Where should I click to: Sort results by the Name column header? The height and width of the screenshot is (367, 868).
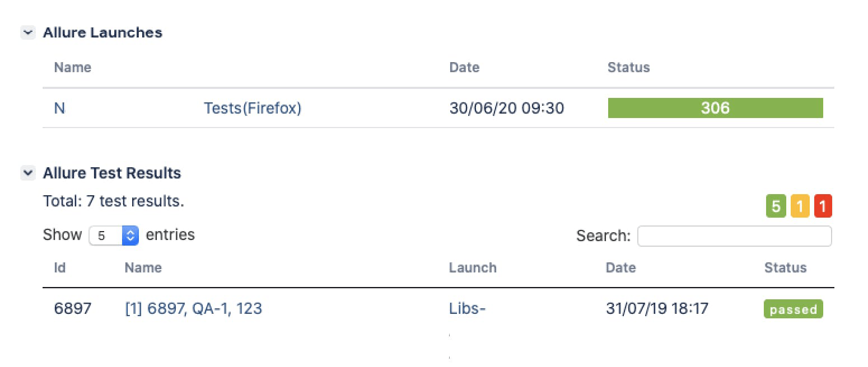coord(143,267)
